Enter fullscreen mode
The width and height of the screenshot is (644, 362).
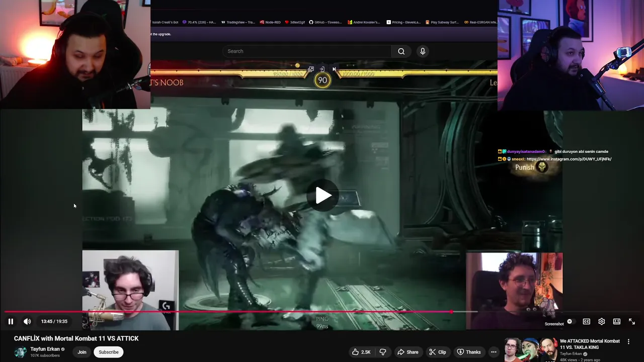pos(632,322)
